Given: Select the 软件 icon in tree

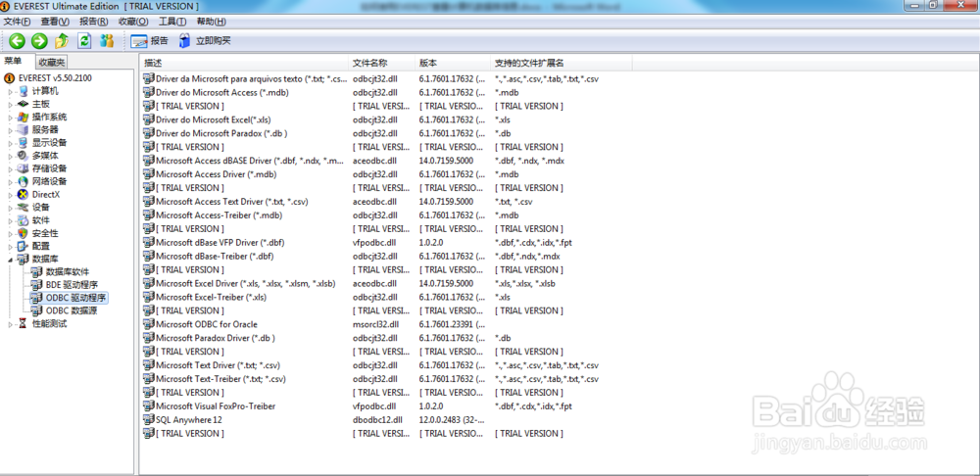Looking at the screenshot, I should [x=23, y=220].
